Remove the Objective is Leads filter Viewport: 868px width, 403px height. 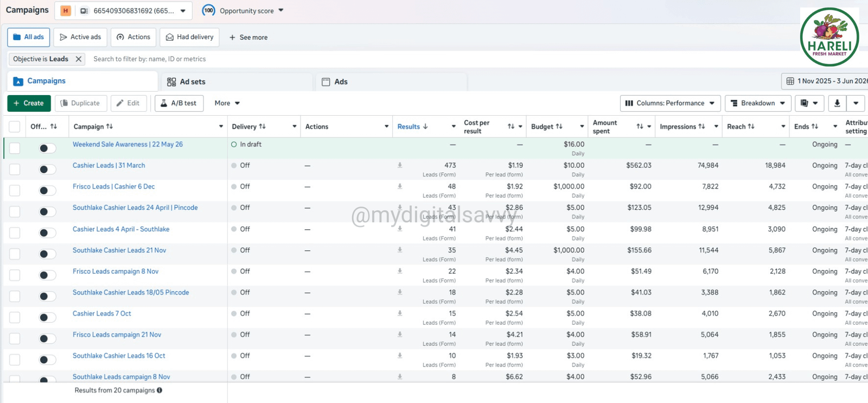click(78, 59)
